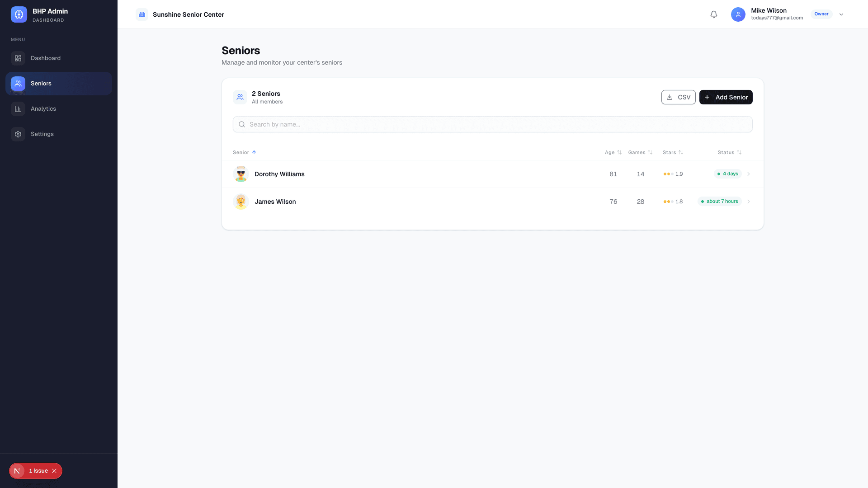Image resolution: width=868 pixels, height=488 pixels.
Task: Click the search magnifier icon
Action: click(x=242, y=124)
